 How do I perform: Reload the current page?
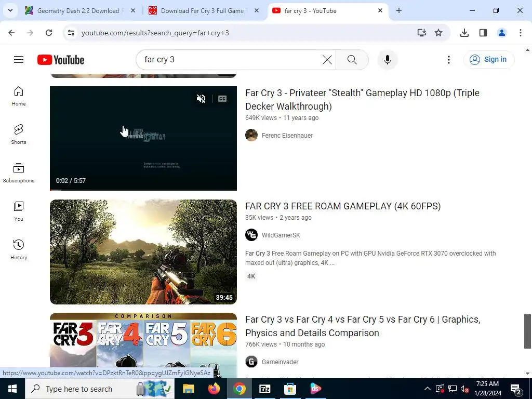[x=49, y=33]
